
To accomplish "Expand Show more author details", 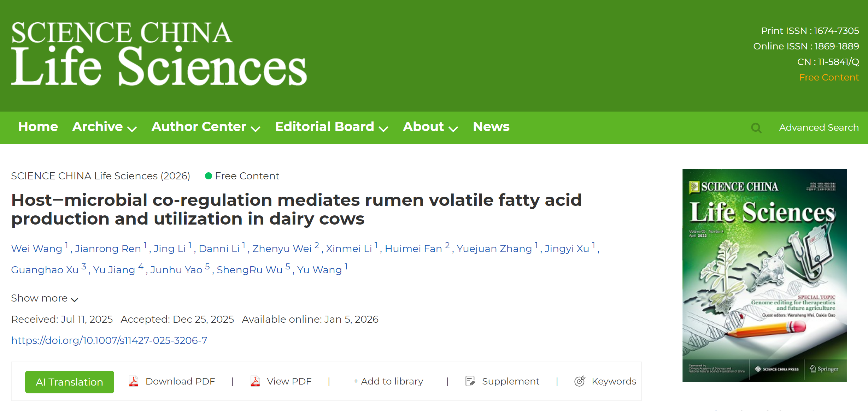I will (x=45, y=298).
